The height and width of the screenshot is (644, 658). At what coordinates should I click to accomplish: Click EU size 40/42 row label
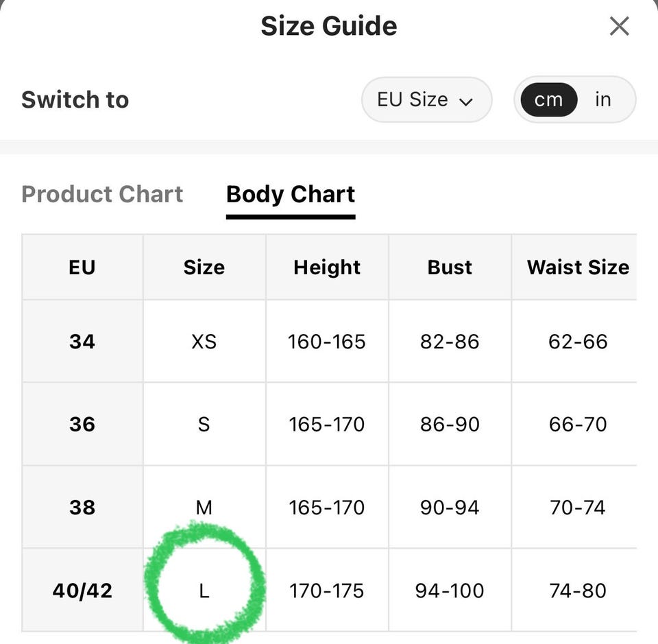tap(82, 591)
